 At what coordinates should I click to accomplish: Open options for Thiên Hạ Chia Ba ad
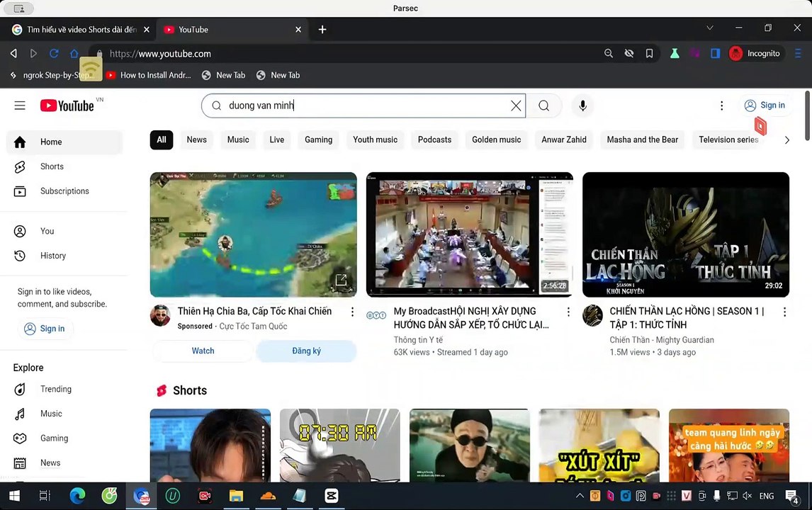pyautogui.click(x=352, y=312)
